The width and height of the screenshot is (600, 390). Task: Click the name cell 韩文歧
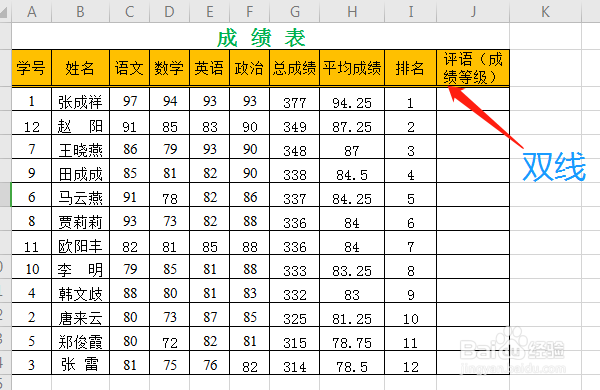click(x=80, y=291)
